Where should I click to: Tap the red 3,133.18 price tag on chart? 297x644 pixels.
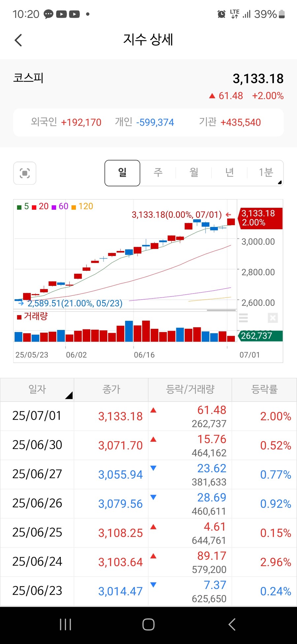(260, 218)
